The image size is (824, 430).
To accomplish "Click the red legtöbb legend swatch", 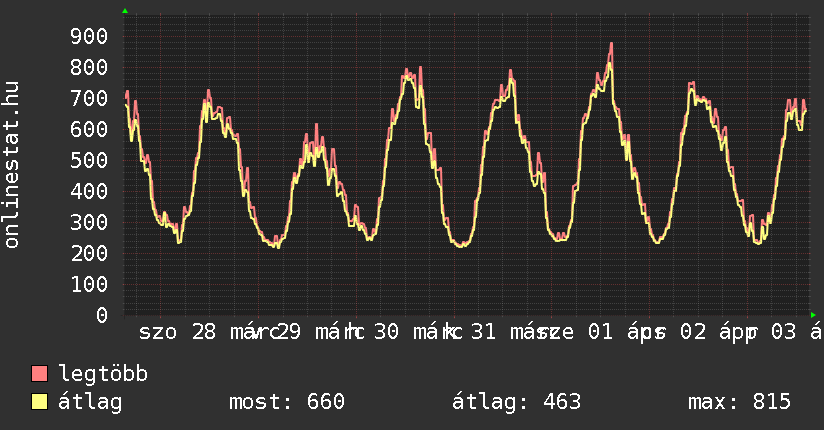I will (40, 374).
